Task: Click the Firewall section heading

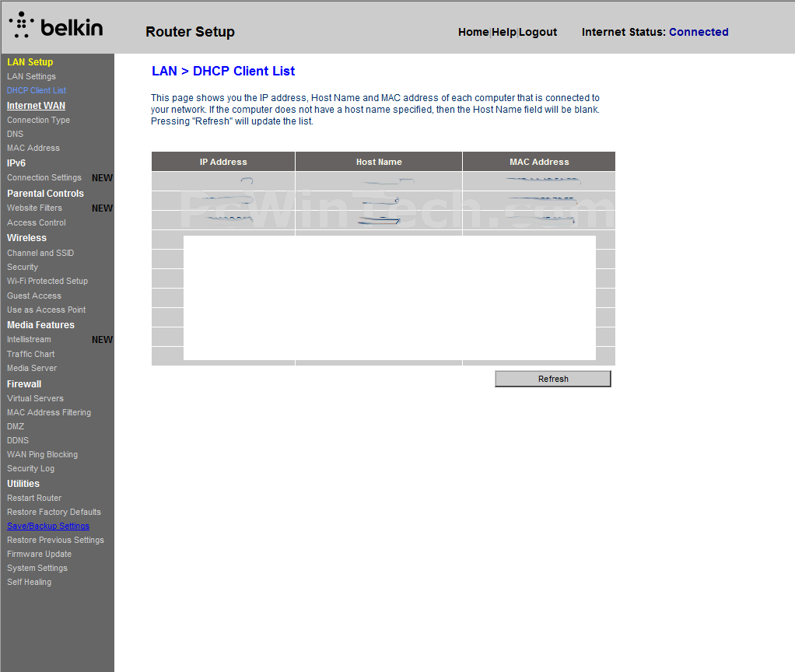Action: click(x=24, y=383)
